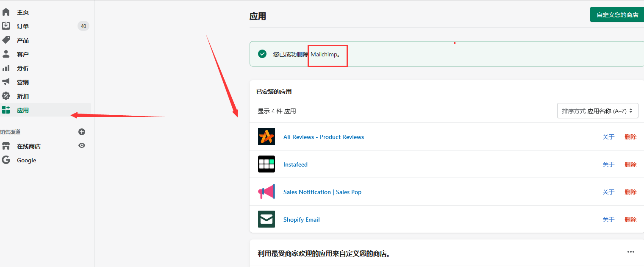
Task: Open 订单 in sidebar menu
Action: [23, 26]
